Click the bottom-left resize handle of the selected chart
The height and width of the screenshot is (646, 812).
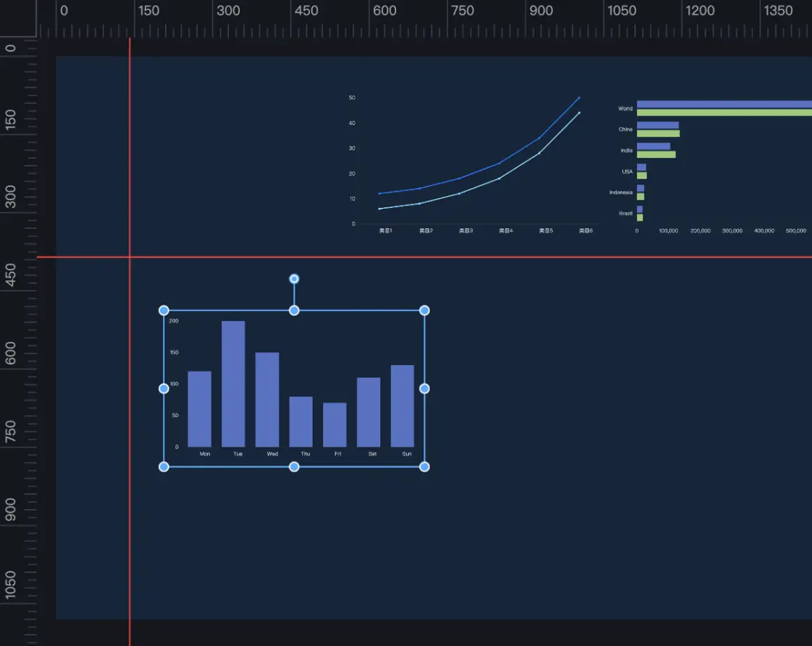click(x=164, y=467)
